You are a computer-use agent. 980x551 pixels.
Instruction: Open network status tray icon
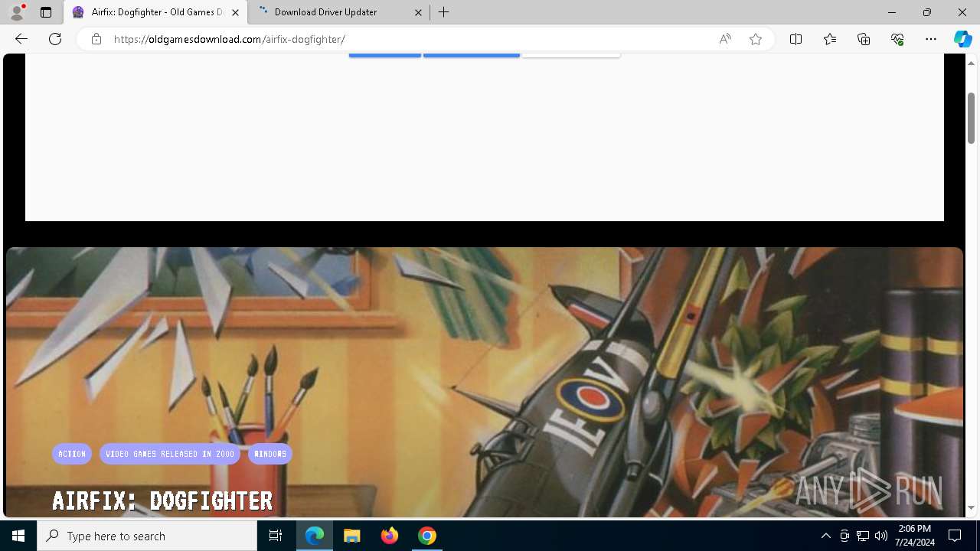point(863,536)
